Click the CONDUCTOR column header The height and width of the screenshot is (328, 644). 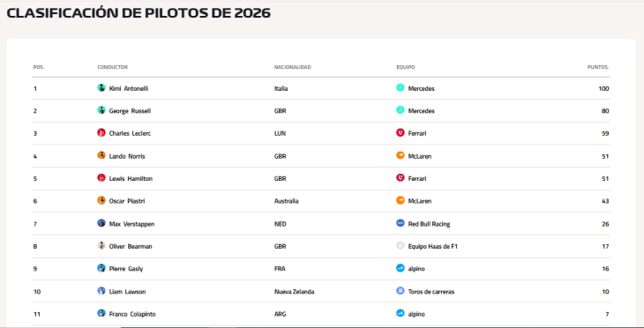click(x=113, y=67)
